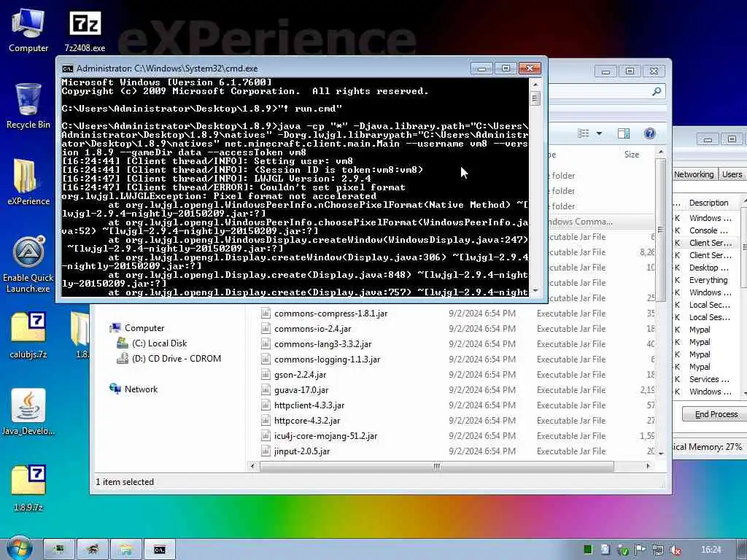This screenshot has width=747, height=560.
Task: Select Computer in Explorer navigation pane
Action: tap(144, 327)
